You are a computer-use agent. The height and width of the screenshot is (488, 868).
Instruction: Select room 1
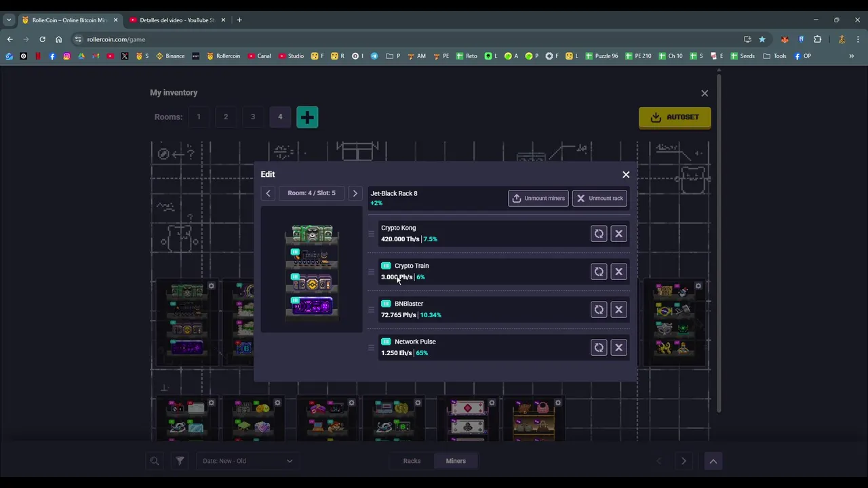point(199,117)
